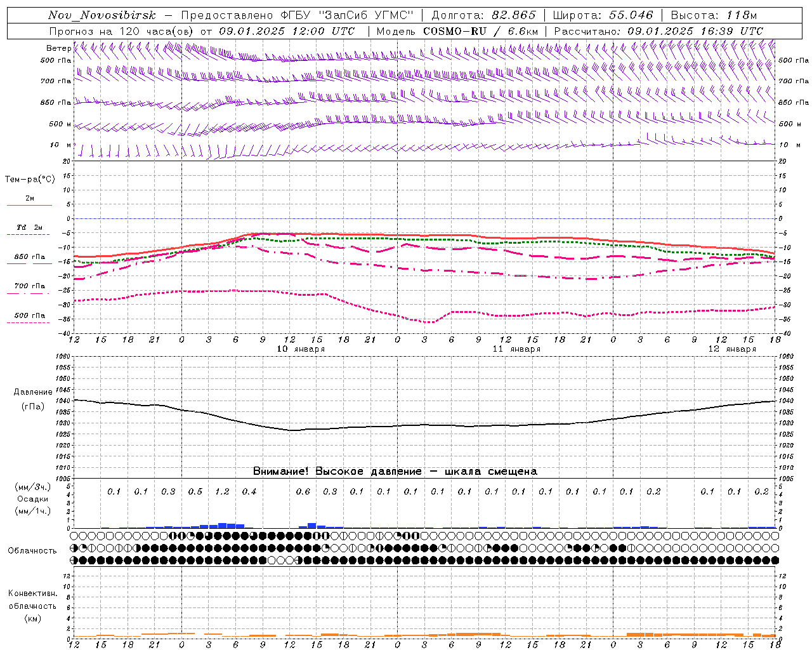
Task: Select the text Прогноз на 120 часа(ов)
Action: 122,31
